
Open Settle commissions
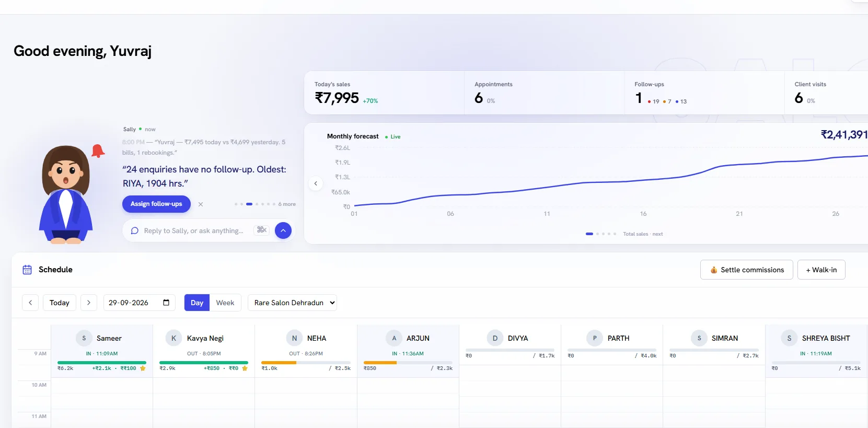tap(747, 270)
